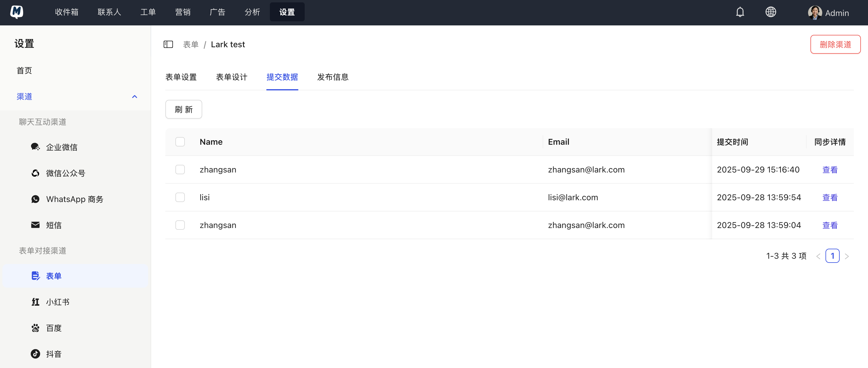
Task: Click 查看 link on lisi's row
Action: [x=830, y=197]
